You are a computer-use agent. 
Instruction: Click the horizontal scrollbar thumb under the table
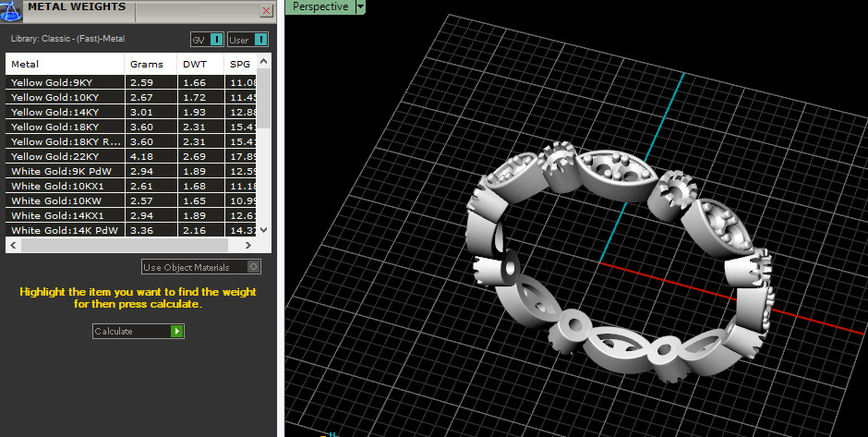click(124, 245)
